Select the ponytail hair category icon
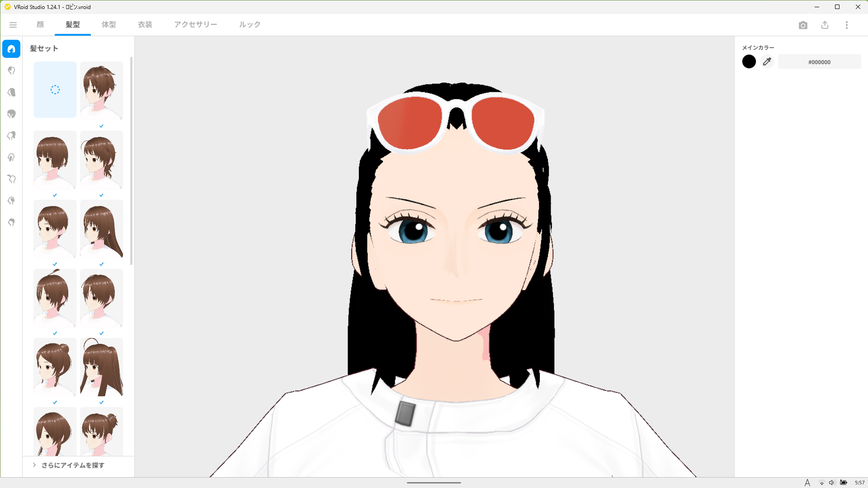 pyautogui.click(x=11, y=136)
